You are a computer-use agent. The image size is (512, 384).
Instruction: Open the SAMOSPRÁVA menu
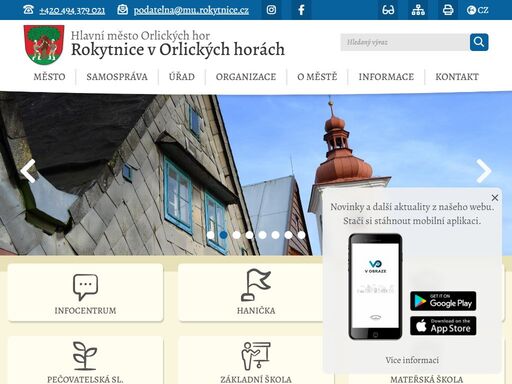117,77
